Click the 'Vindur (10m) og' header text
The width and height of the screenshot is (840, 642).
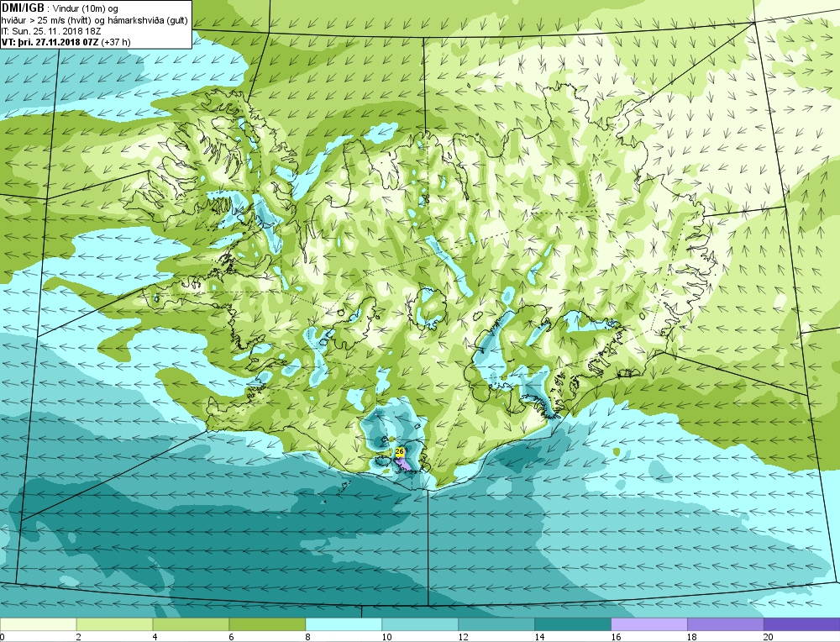[87, 9]
